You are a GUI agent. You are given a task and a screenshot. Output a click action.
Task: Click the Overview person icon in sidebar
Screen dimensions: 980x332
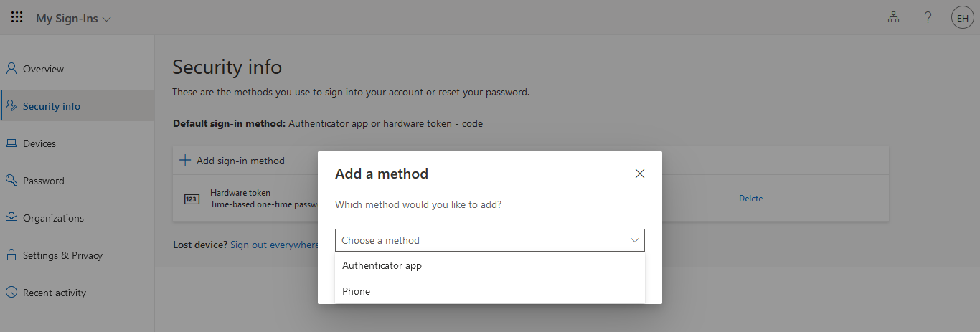pos(11,69)
